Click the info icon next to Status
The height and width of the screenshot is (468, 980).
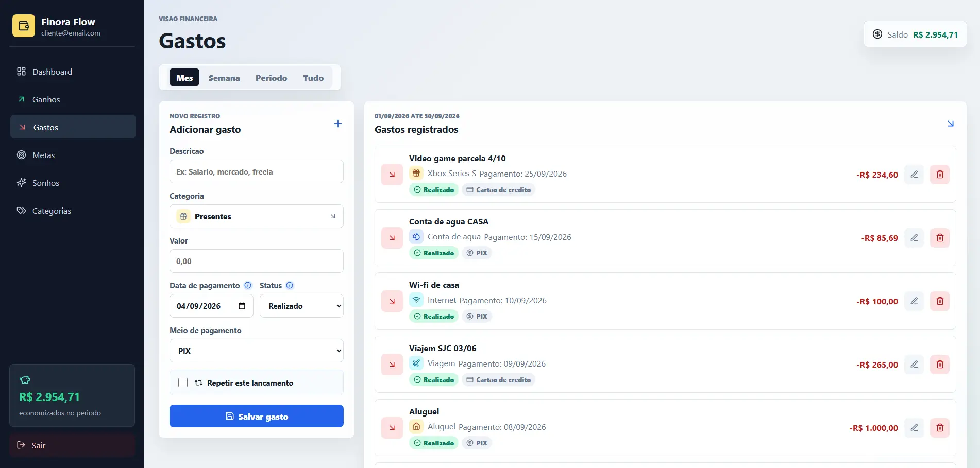(x=290, y=285)
